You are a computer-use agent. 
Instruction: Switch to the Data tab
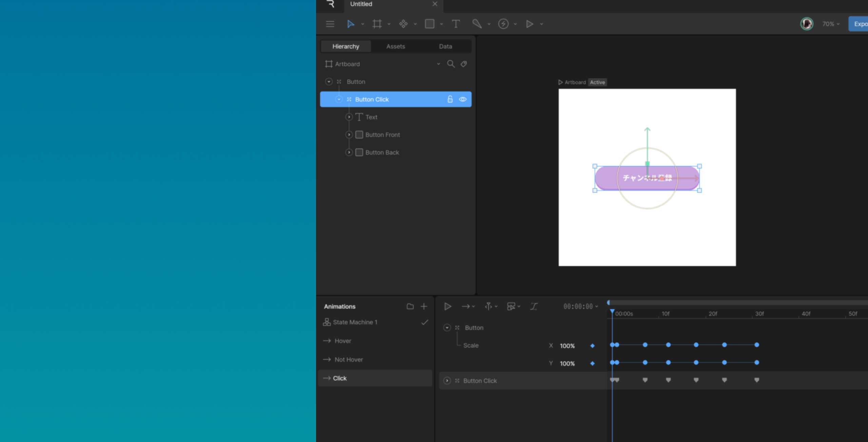point(445,46)
